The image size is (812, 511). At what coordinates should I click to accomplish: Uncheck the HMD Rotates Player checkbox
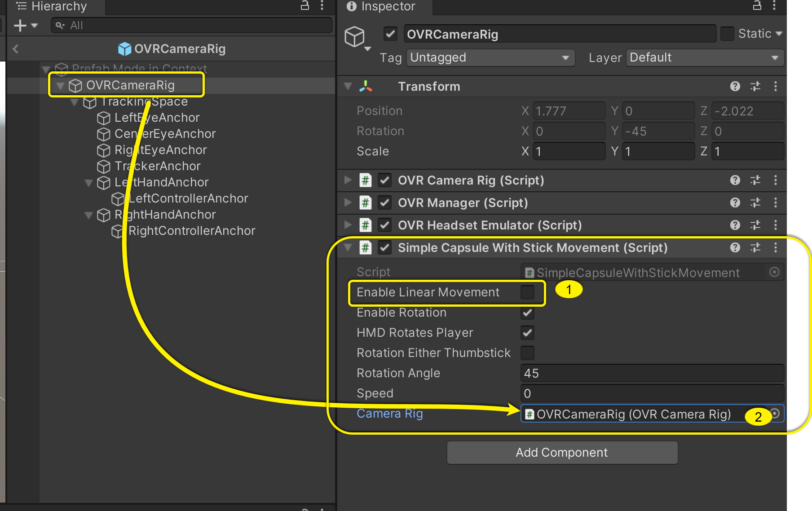527,333
